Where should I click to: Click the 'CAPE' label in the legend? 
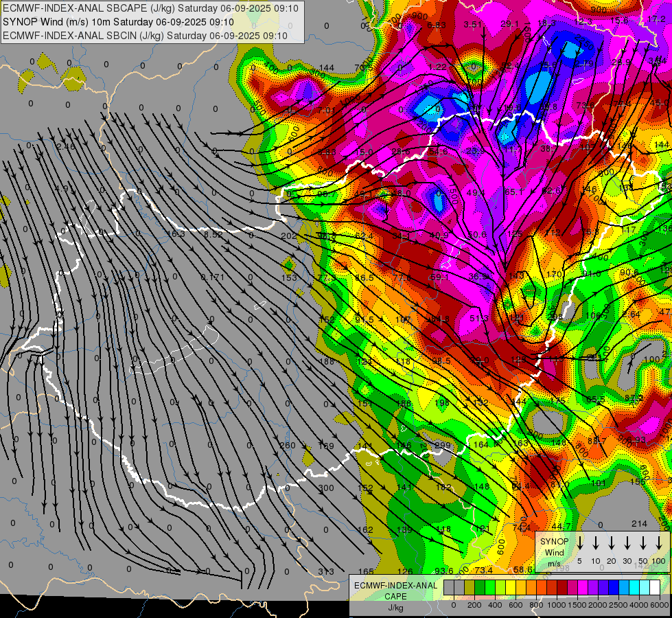click(x=395, y=597)
